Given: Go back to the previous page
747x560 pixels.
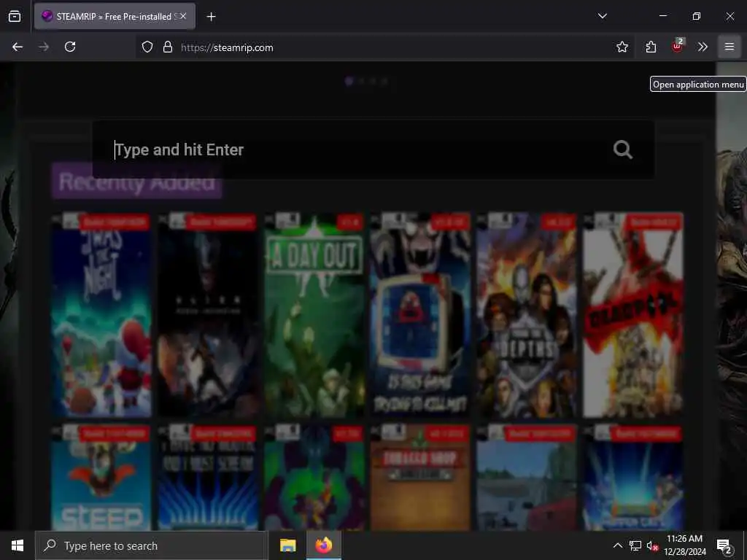Looking at the screenshot, I should (18, 47).
